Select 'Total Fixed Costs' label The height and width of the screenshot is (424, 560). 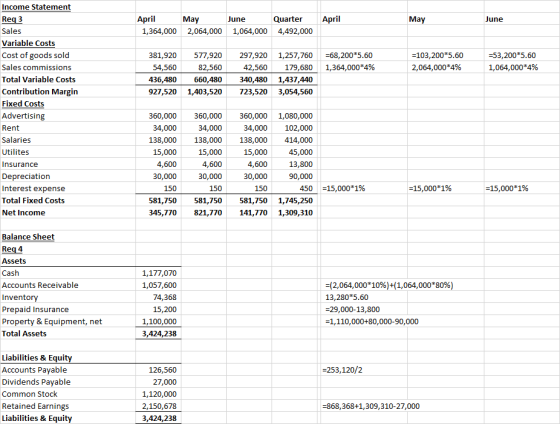[33, 200]
